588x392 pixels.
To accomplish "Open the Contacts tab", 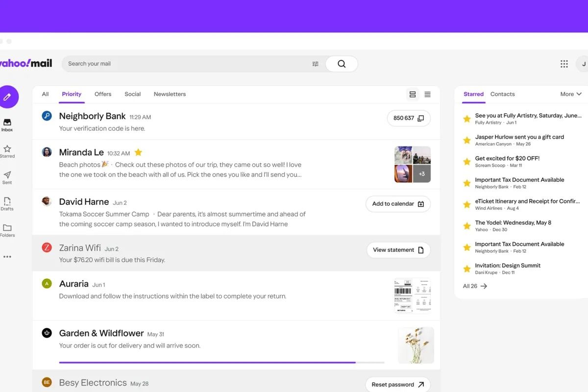I will [x=502, y=94].
